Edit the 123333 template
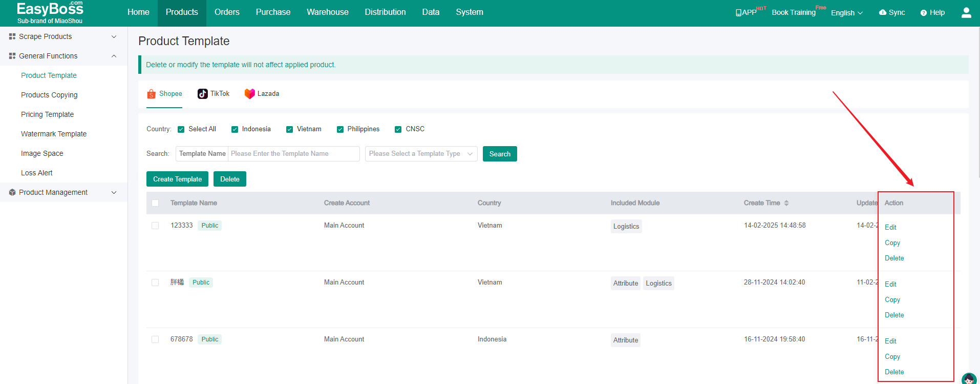The width and height of the screenshot is (980, 384). [x=890, y=227]
